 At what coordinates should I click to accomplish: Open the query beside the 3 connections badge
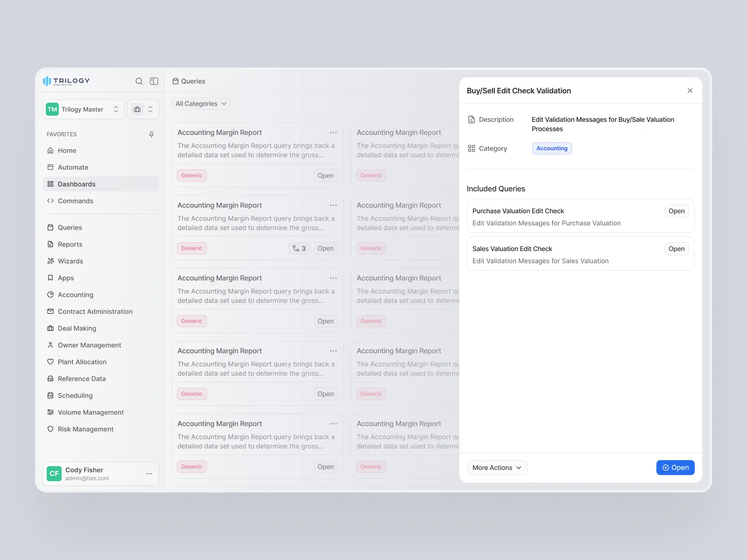(x=325, y=248)
